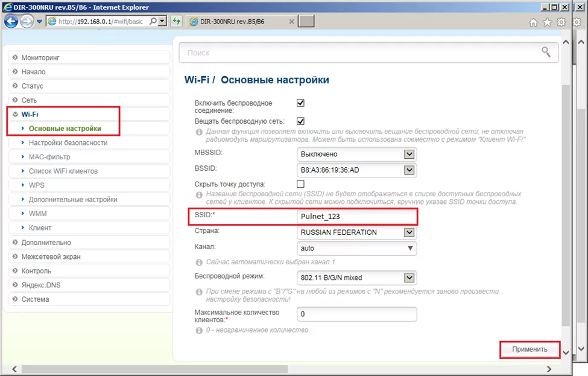Toggle Включить беспроводное соединение checkbox
Viewport: 588px width, 376px height.
[300, 103]
